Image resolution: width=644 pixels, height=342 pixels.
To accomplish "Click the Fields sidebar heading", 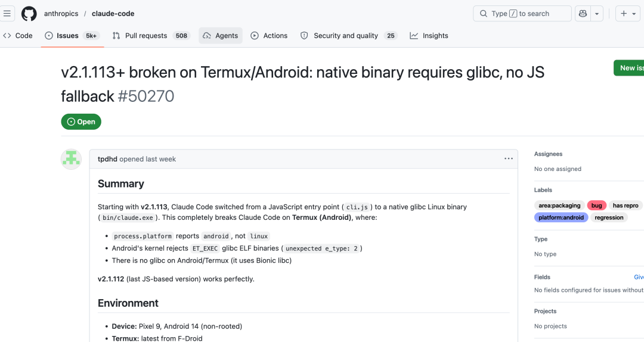I will pos(542,277).
